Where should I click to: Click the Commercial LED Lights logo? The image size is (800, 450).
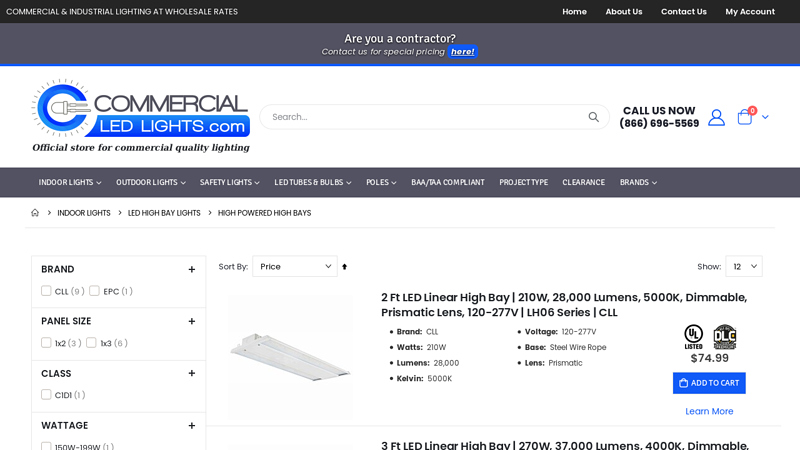141,116
